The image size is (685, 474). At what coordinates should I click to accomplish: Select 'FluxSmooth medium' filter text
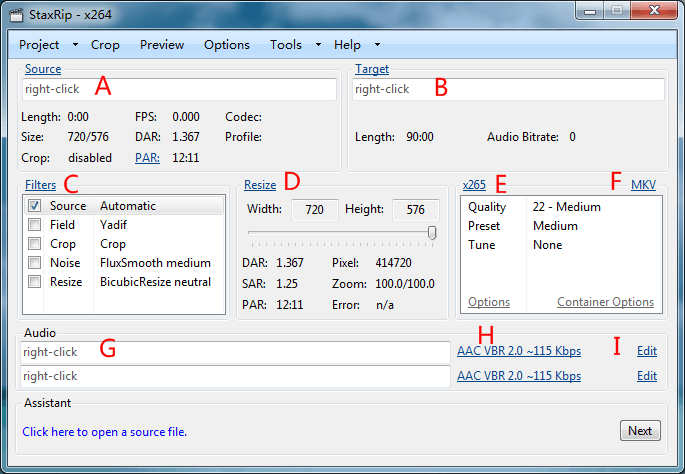pos(155,263)
